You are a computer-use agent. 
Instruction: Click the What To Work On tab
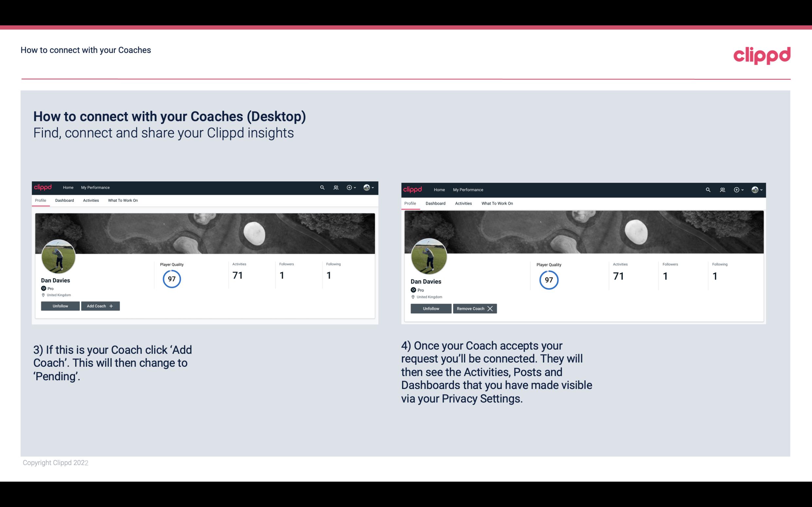[x=123, y=200]
